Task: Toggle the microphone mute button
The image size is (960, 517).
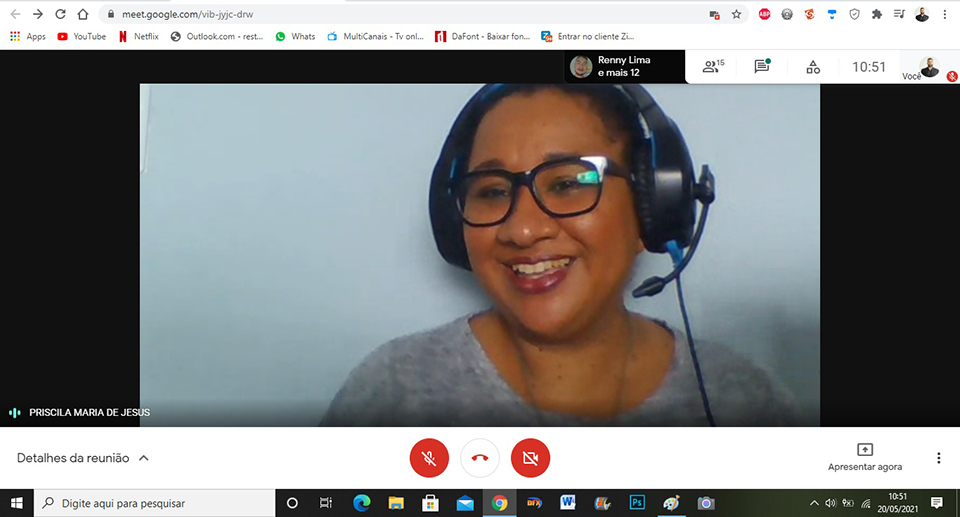Action: click(x=429, y=458)
